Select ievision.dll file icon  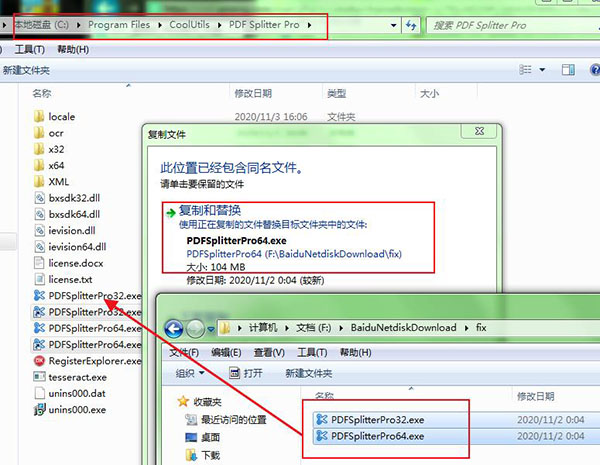39,230
